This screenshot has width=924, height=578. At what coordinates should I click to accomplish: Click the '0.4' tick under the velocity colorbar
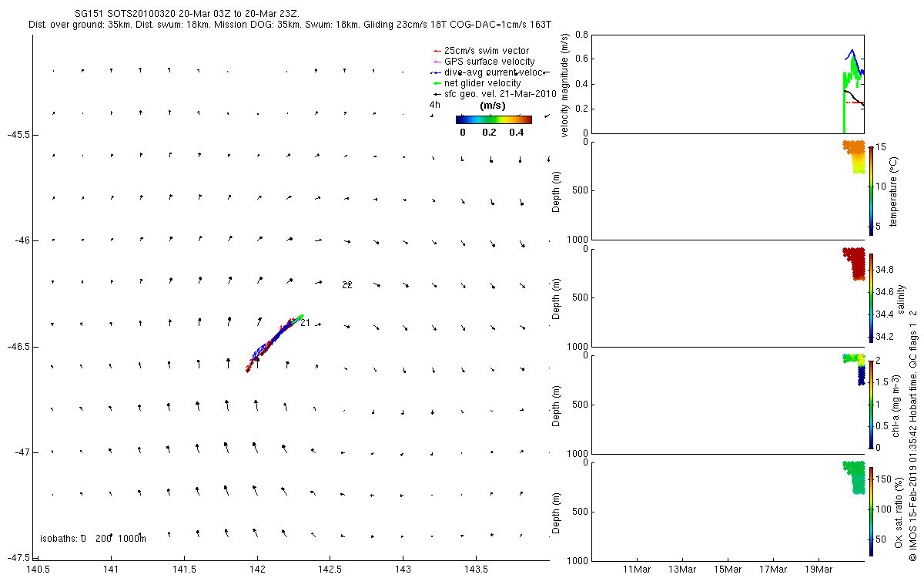point(517,132)
